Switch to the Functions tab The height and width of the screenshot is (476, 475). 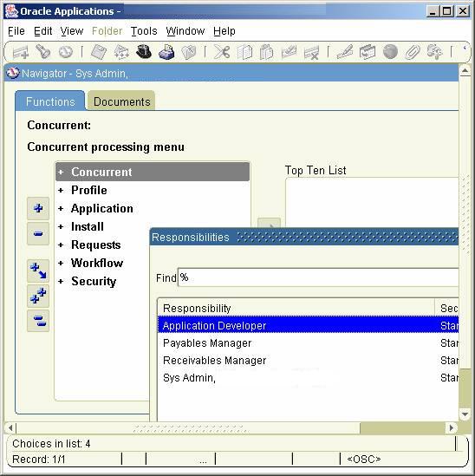tap(50, 101)
